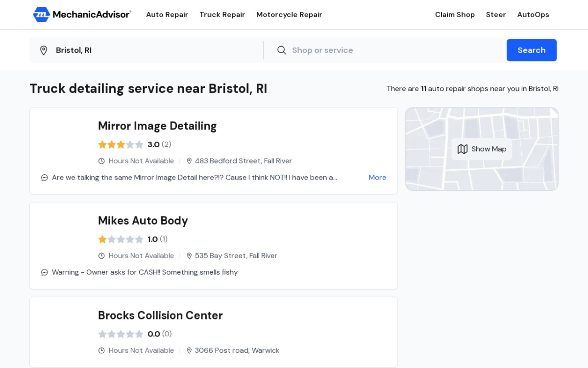Click the blue Search button

click(532, 50)
